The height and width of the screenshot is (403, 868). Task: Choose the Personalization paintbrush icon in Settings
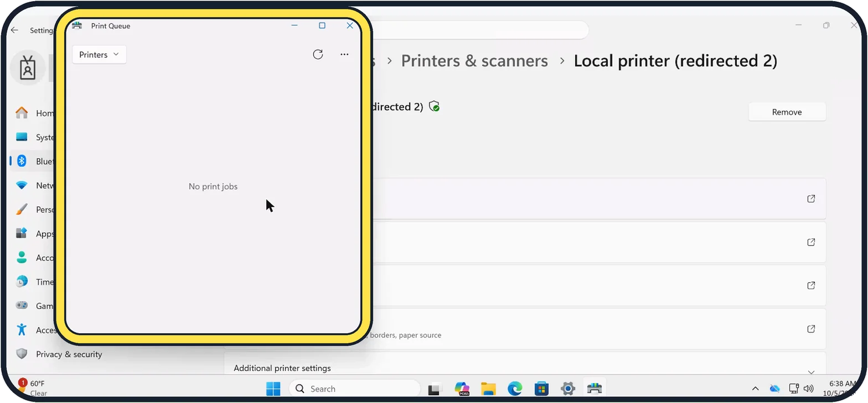pos(22,209)
